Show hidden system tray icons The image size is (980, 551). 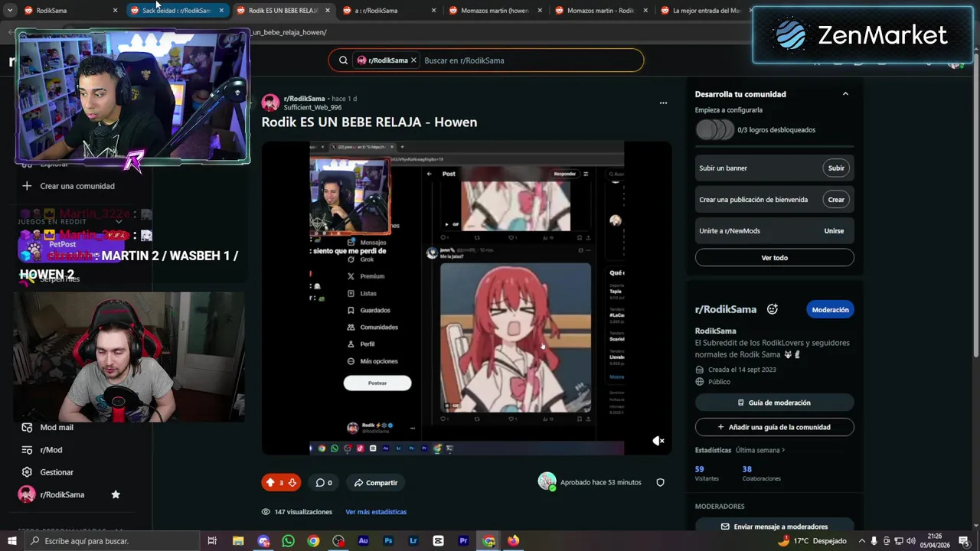861,541
